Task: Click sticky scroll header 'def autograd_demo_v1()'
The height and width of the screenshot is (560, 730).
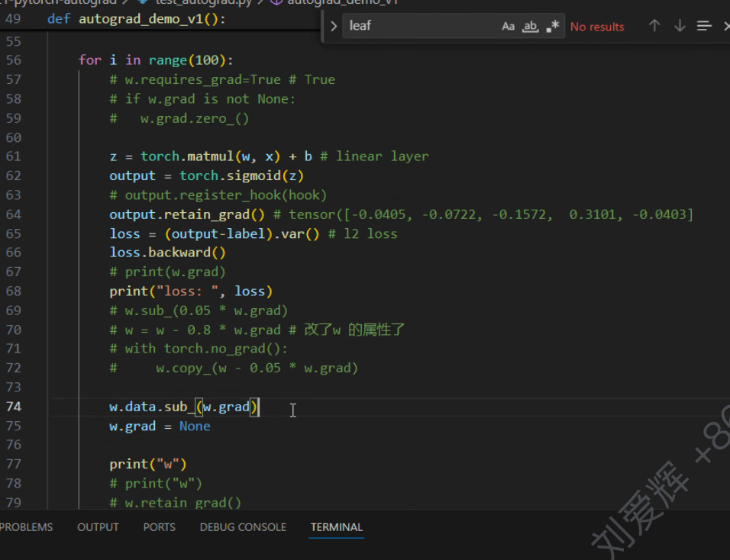Action: [x=137, y=18]
